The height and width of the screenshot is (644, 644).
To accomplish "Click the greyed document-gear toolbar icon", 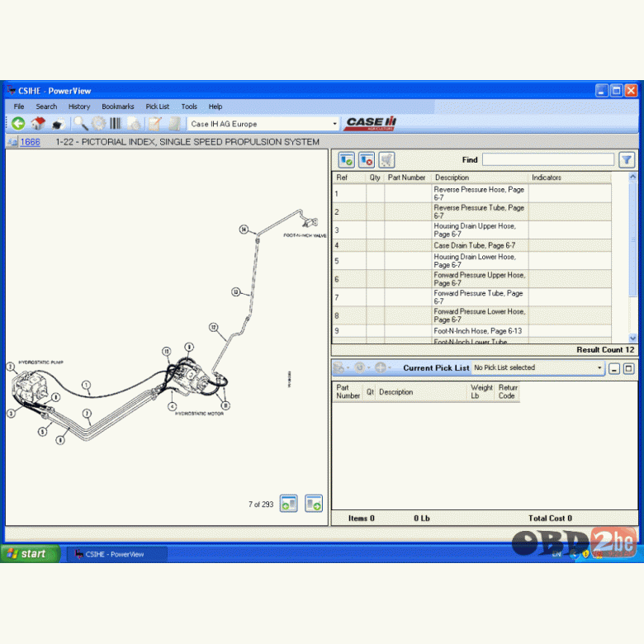I will [x=135, y=124].
